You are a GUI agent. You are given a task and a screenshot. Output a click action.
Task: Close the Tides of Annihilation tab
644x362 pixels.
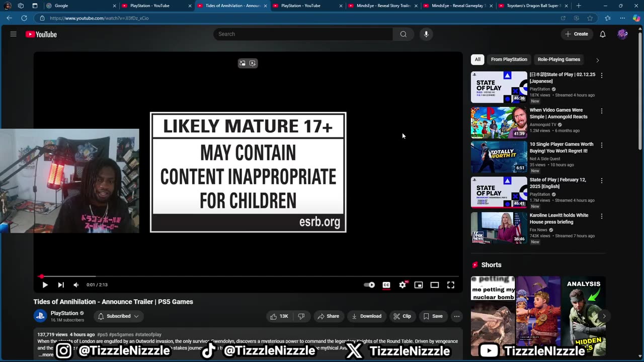(265, 6)
